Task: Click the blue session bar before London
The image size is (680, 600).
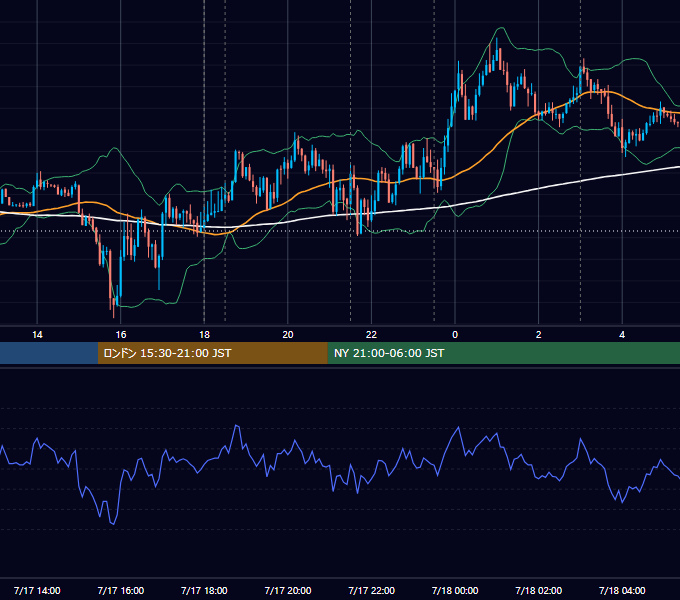Action: (49, 353)
